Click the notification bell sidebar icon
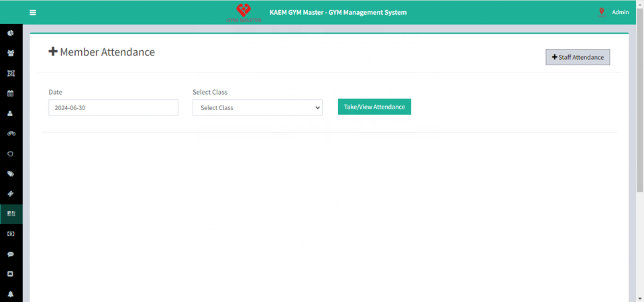Image resolution: width=644 pixels, height=302 pixels. coord(11,295)
